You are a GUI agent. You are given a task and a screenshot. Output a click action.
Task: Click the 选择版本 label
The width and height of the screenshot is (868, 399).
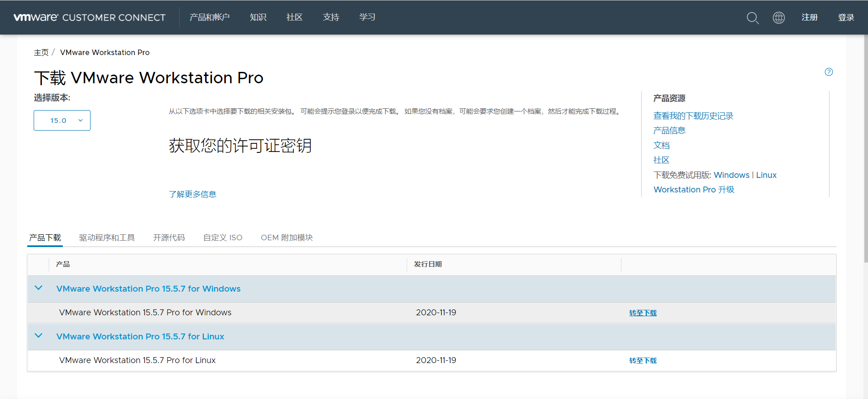(52, 98)
